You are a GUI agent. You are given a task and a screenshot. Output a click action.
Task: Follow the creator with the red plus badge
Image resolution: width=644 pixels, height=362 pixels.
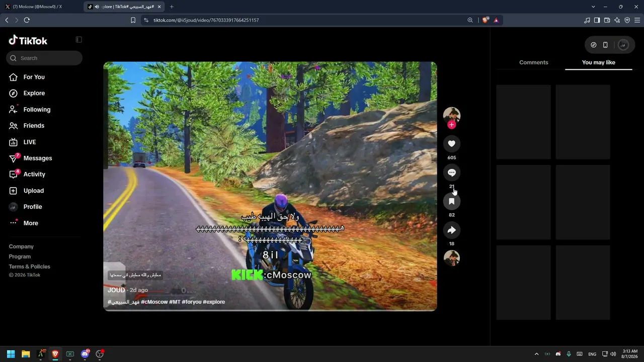pos(451,125)
